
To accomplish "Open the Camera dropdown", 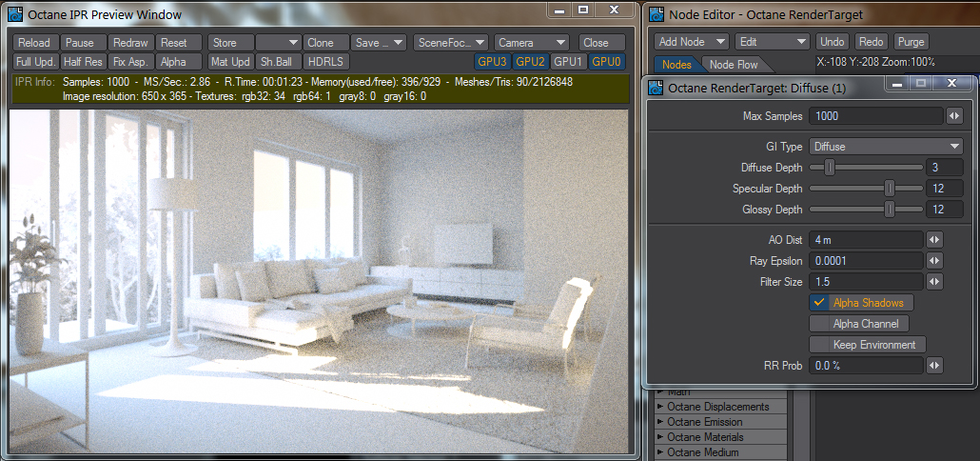I will [532, 43].
